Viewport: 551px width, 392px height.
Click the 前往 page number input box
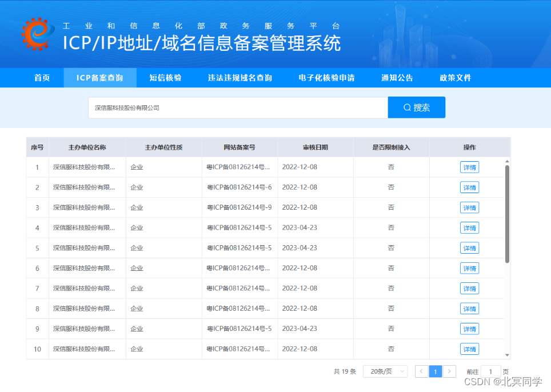click(490, 371)
